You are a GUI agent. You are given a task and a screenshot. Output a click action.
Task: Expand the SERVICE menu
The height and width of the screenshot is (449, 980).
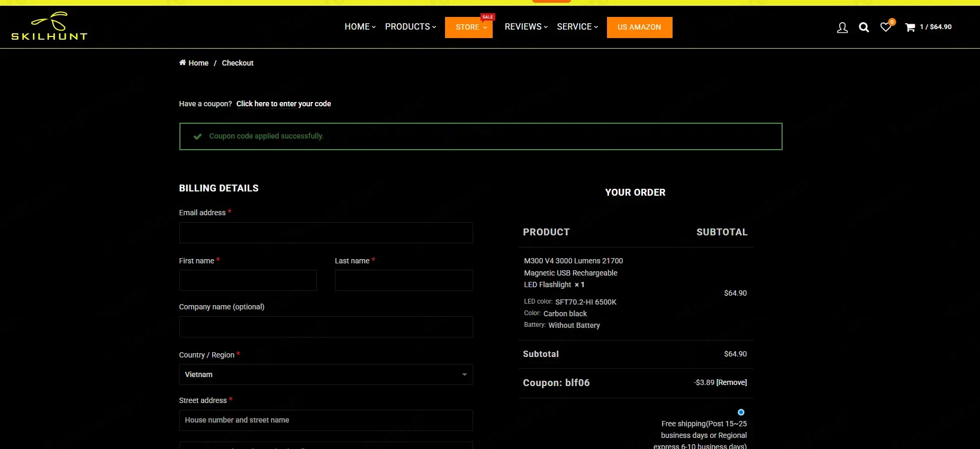pos(577,26)
